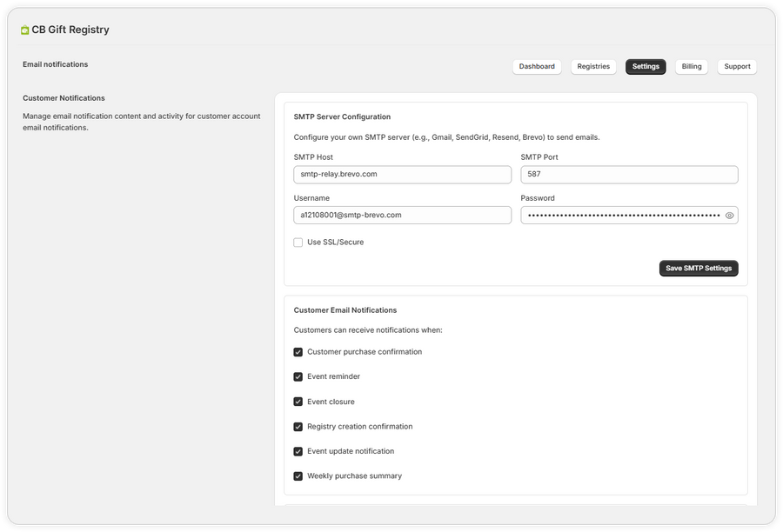
Task: Click the Customer Email Notifications heading
Action: pyautogui.click(x=345, y=310)
